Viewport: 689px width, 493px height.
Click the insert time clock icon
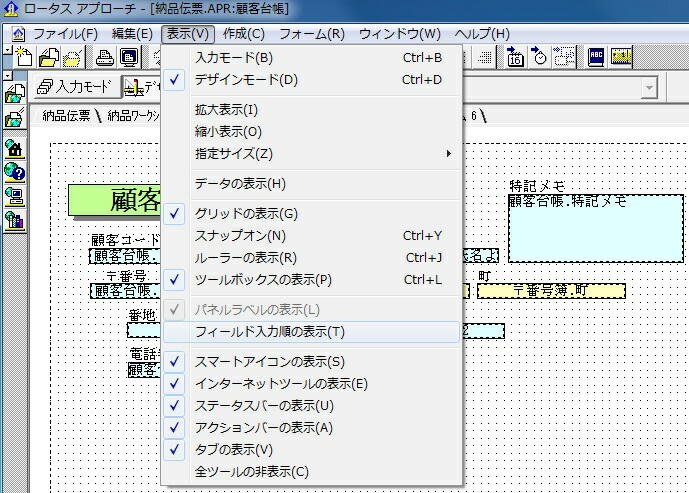[539, 57]
